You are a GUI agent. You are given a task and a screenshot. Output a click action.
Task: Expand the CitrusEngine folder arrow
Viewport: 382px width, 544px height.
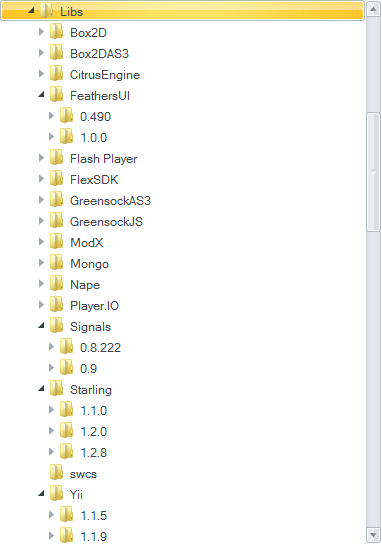41,74
